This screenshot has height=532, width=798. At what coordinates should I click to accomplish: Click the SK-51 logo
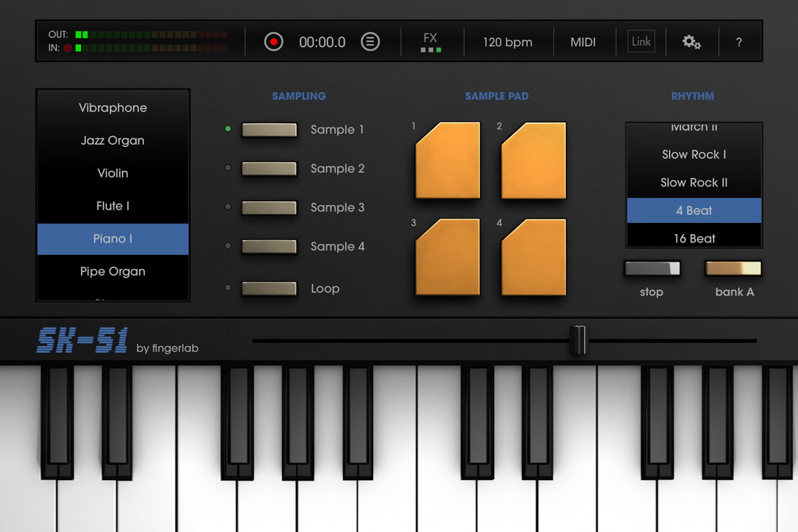[82, 340]
